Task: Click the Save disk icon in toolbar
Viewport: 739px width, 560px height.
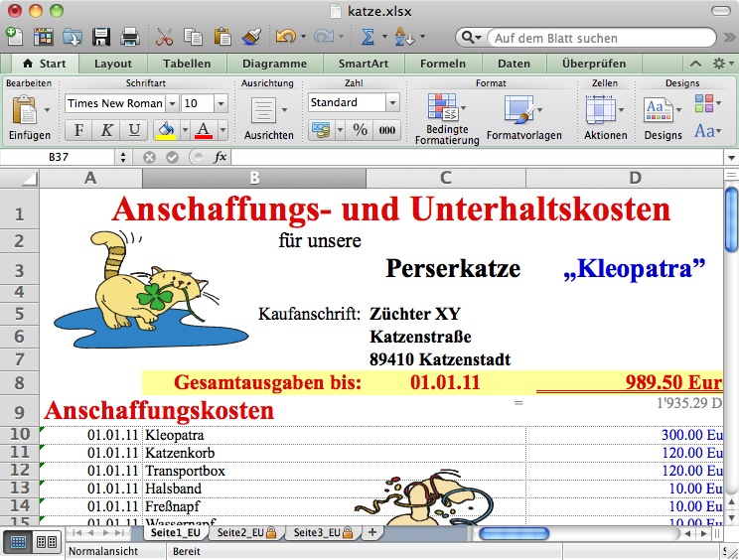Action: coord(101,38)
